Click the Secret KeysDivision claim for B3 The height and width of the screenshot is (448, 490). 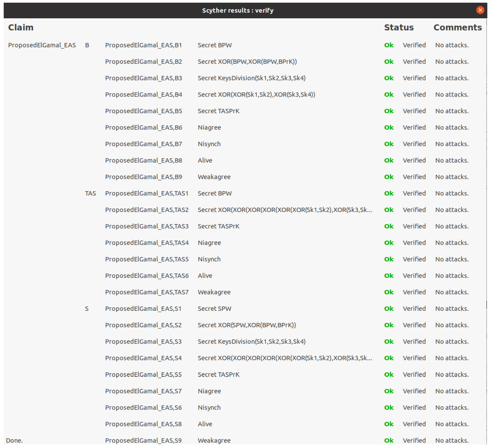point(251,78)
